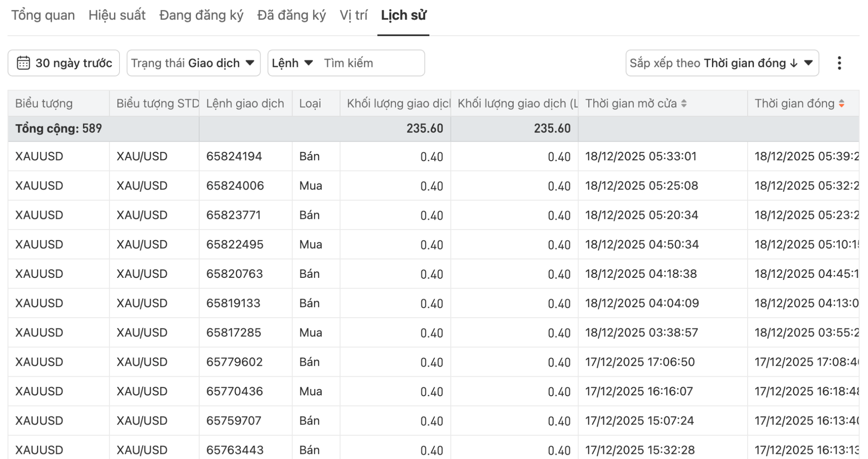Go to the Đang đăng ký tab
The width and height of the screenshot is (868, 459).
click(x=201, y=15)
